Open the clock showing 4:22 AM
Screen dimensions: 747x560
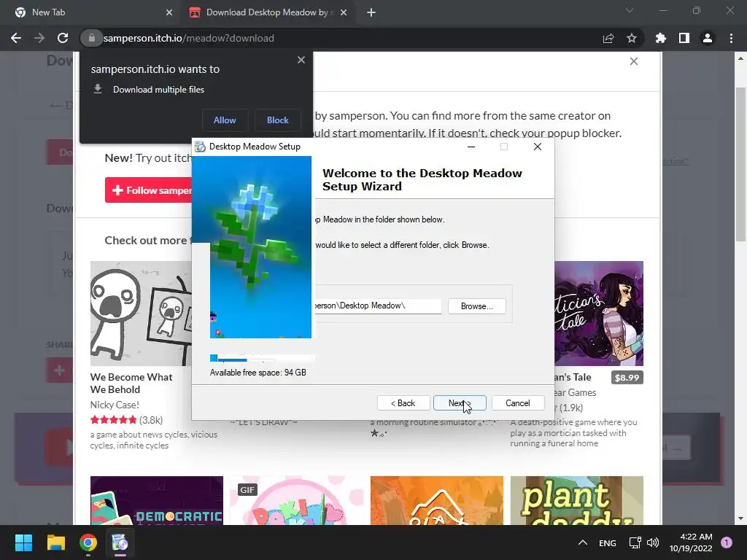(691, 542)
